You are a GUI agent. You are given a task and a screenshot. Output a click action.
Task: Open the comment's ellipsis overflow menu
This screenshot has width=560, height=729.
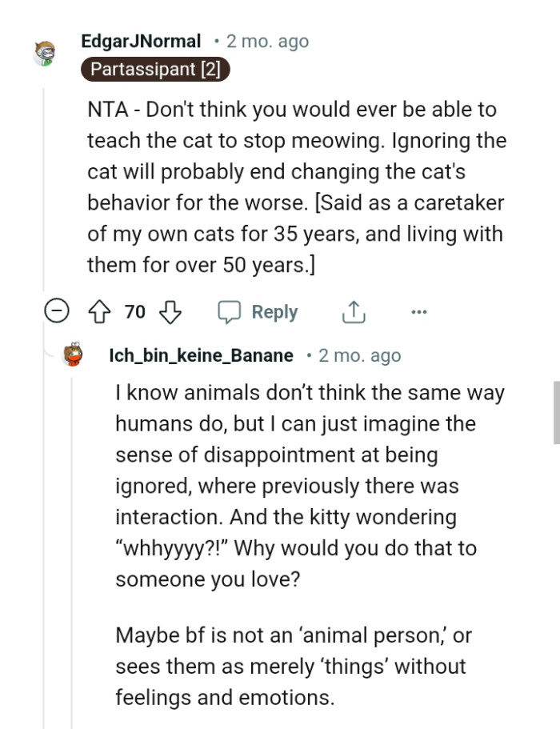click(419, 311)
